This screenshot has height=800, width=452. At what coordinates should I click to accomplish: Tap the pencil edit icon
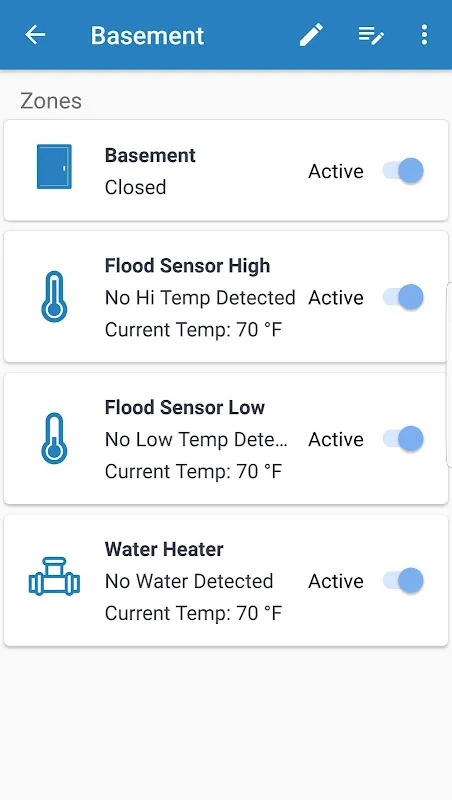(311, 35)
